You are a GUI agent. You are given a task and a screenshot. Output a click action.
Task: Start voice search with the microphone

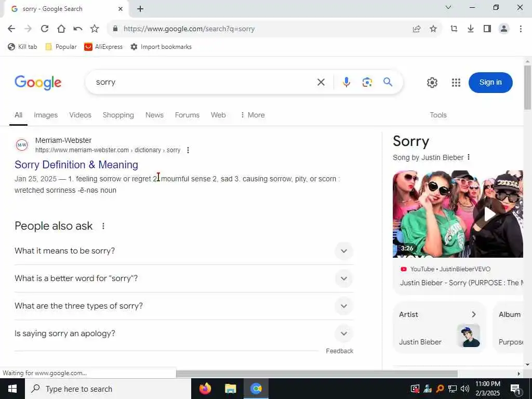pos(346,82)
